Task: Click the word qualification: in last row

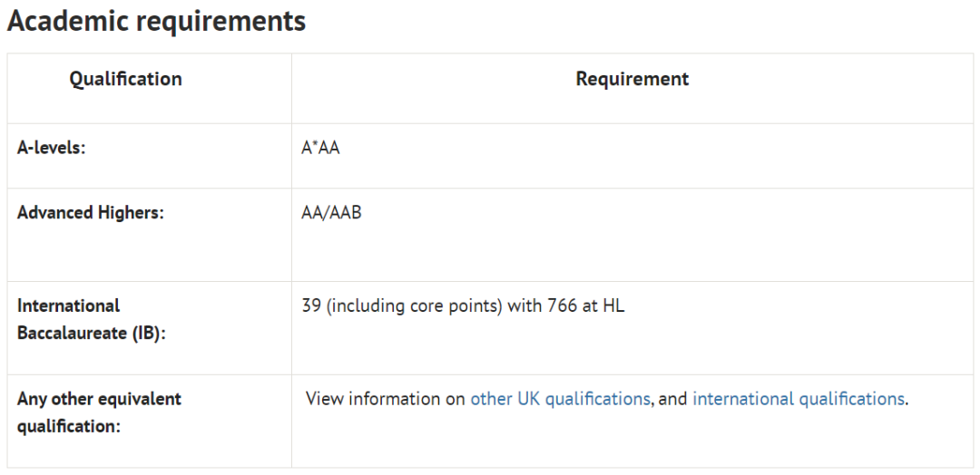Action: point(69,427)
